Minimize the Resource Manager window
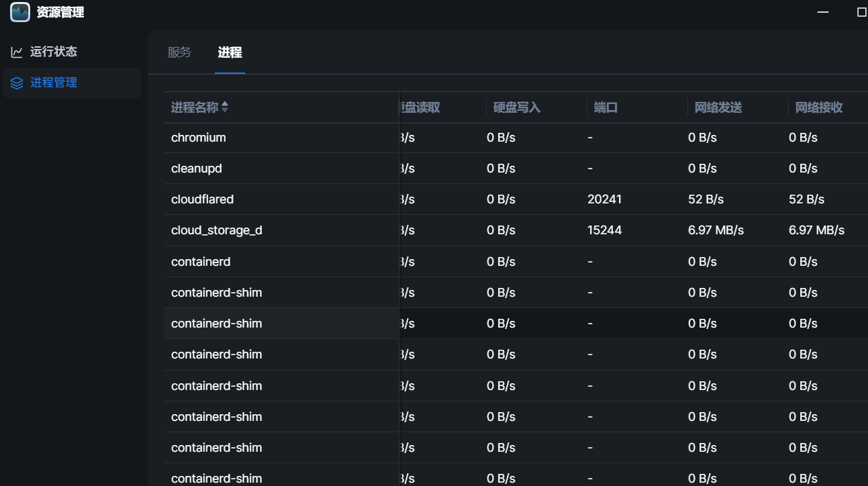868x486 pixels. tap(823, 12)
